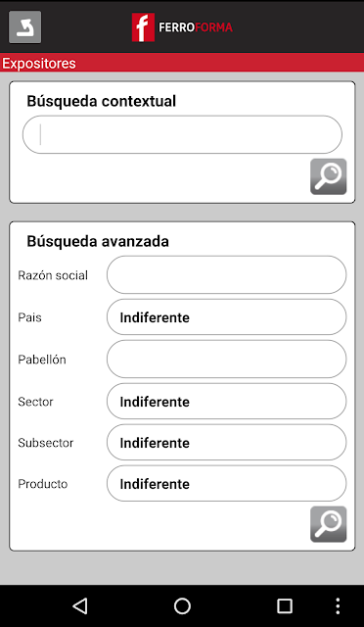Open the Sector dropdown selector
The height and width of the screenshot is (627, 364).
click(x=227, y=401)
